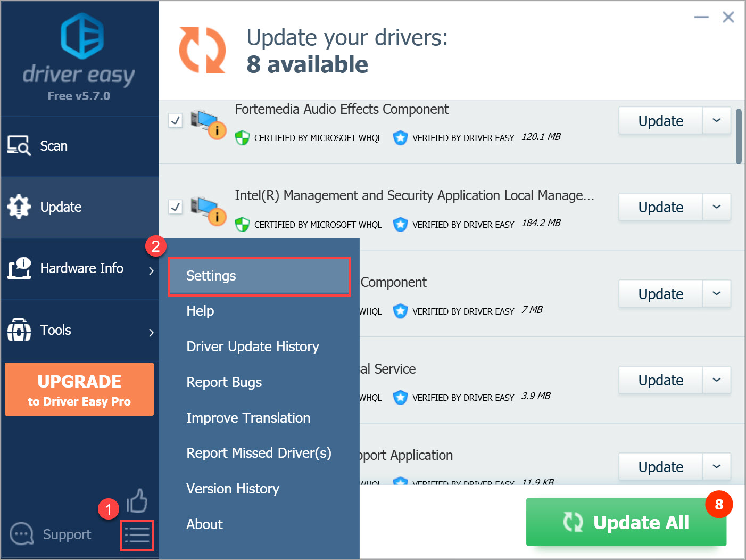Screen dimensions: 746x560
Task: Toggle Intel Management and Security checkbox
Action: pyautogui.click(x=176, y=207)
